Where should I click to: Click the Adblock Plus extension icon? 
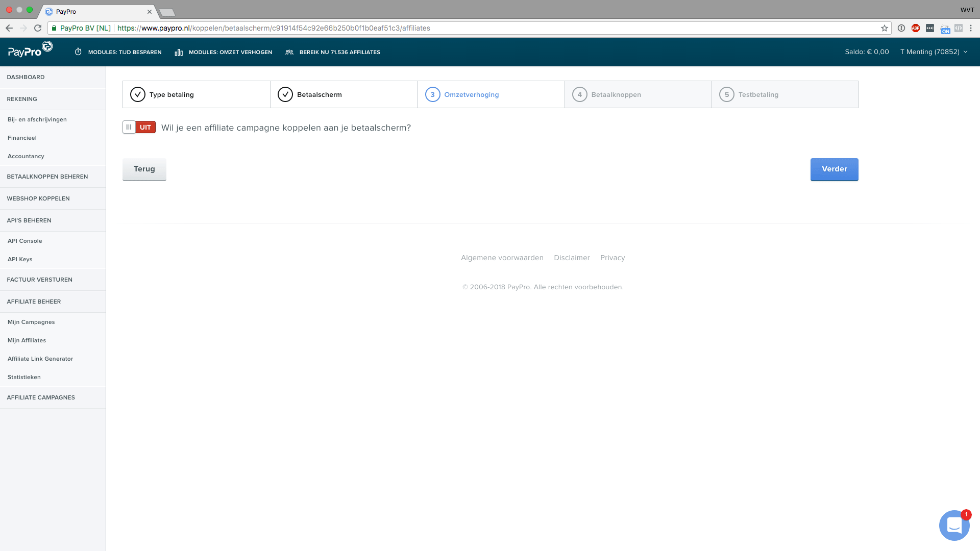pos(916,28)
